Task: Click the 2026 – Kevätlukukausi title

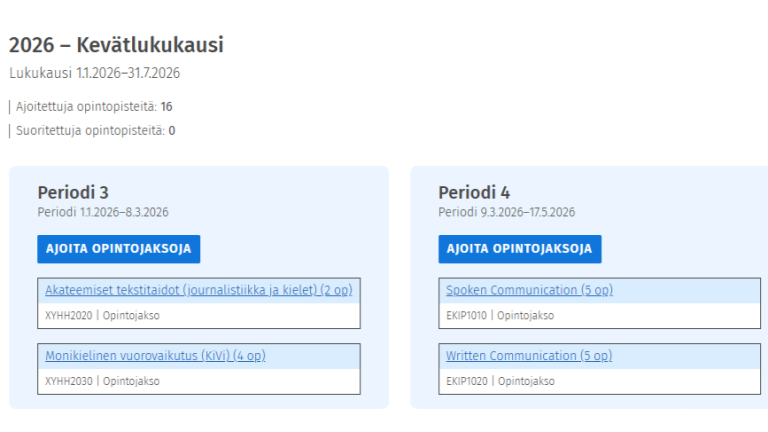Action: (x=116, y=45)
